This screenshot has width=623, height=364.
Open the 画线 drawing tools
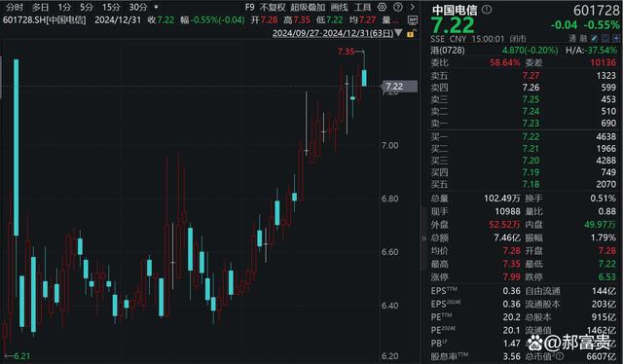(339, 7)
